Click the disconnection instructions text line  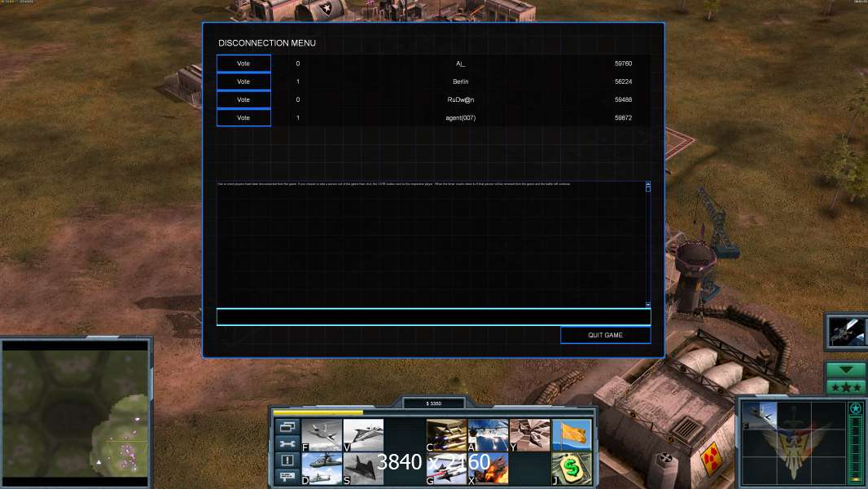[394, 184]
